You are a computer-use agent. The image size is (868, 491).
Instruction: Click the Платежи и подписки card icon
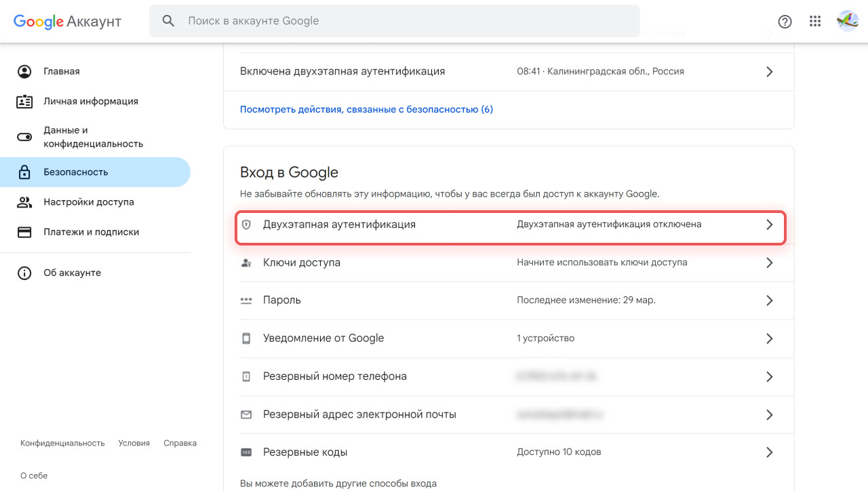(x=24, y=232)
